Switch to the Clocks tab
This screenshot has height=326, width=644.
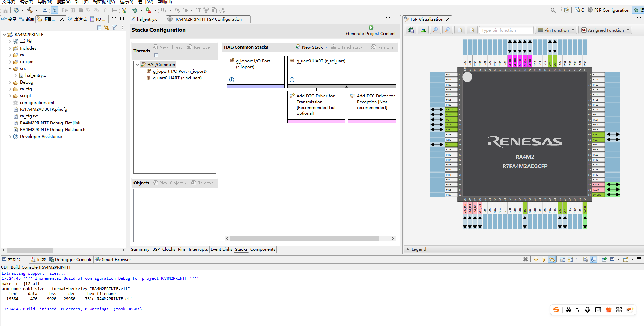[168, 249]
